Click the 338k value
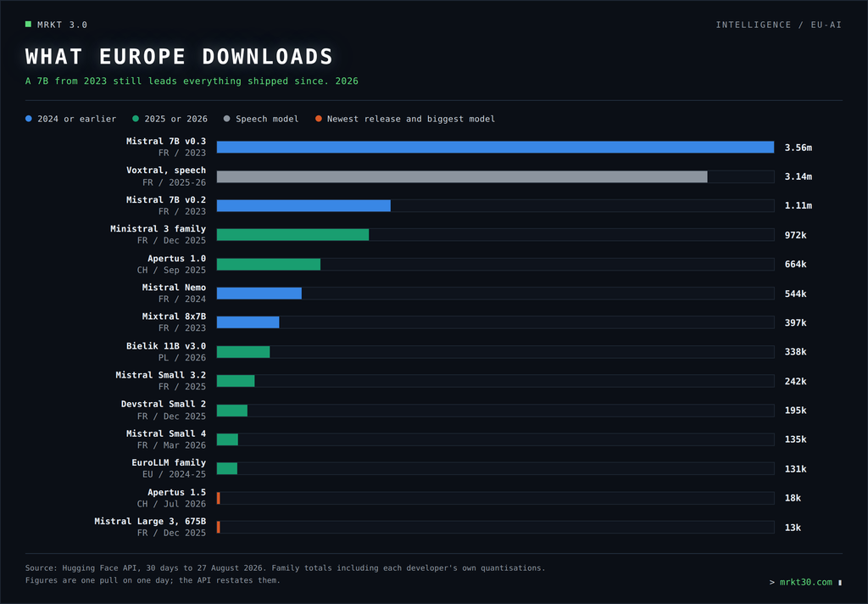The width and height of the screenshot is (868, 604). 795,352
